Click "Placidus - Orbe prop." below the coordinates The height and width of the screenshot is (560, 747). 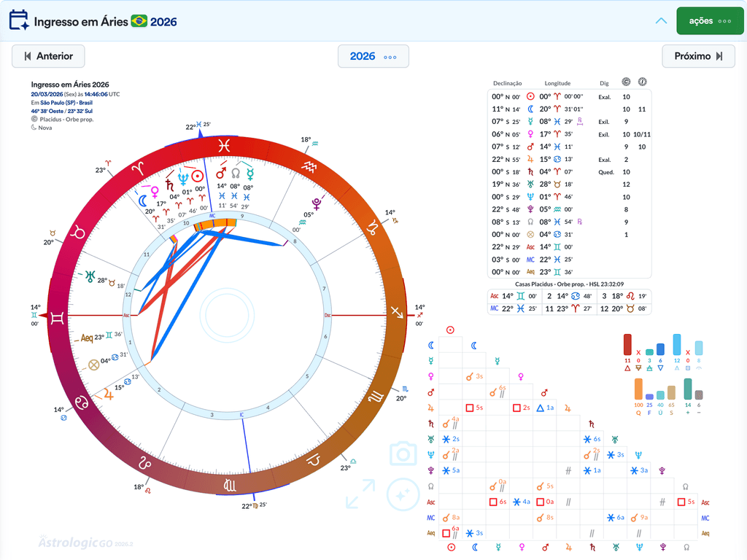pyautogui.click(x=66, y=120)
